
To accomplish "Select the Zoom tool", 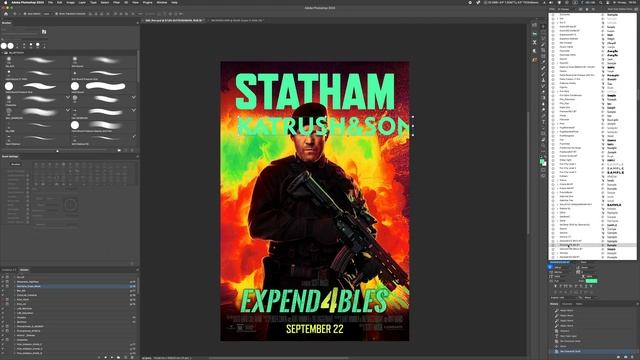I will (x=543, y=145).
